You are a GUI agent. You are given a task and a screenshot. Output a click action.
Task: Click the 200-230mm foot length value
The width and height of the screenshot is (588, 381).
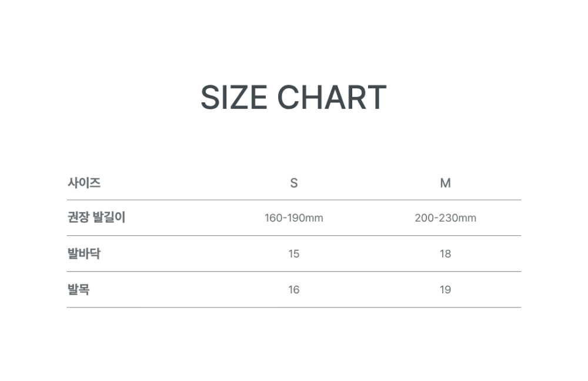pos(446,218)
